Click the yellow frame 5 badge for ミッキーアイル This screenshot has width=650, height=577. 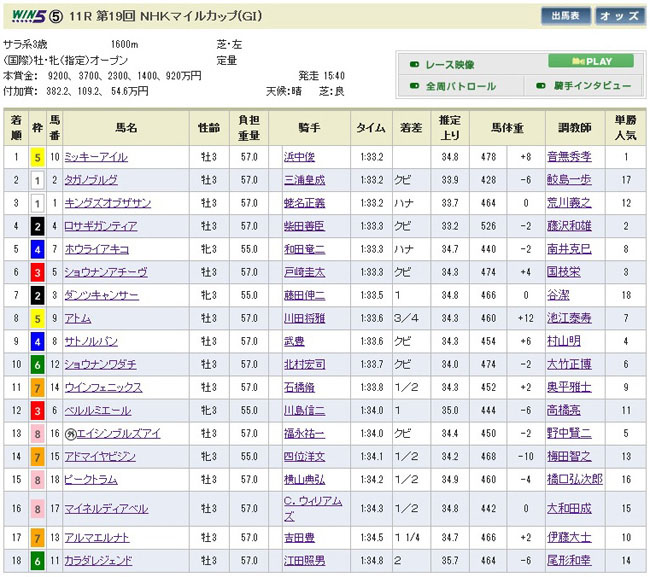tap(36, 157)
